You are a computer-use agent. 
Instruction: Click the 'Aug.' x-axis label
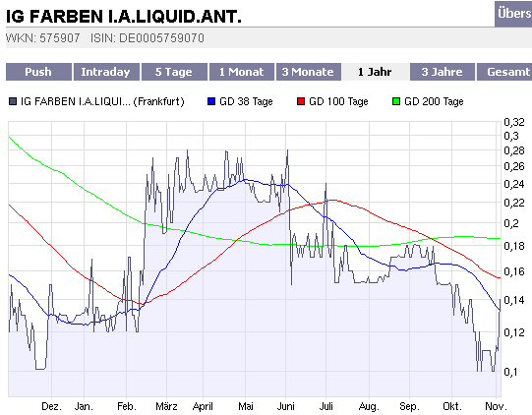pyautogui.click(x=369, y=406)
